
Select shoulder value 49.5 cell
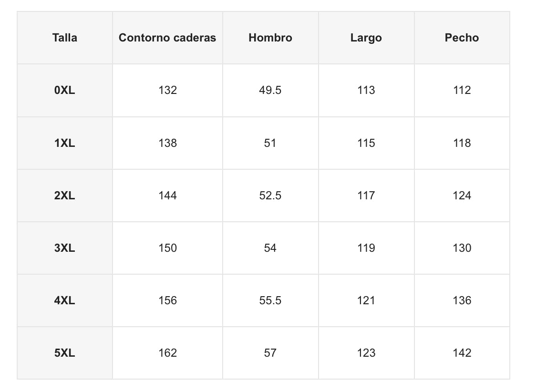click(270, 90)
